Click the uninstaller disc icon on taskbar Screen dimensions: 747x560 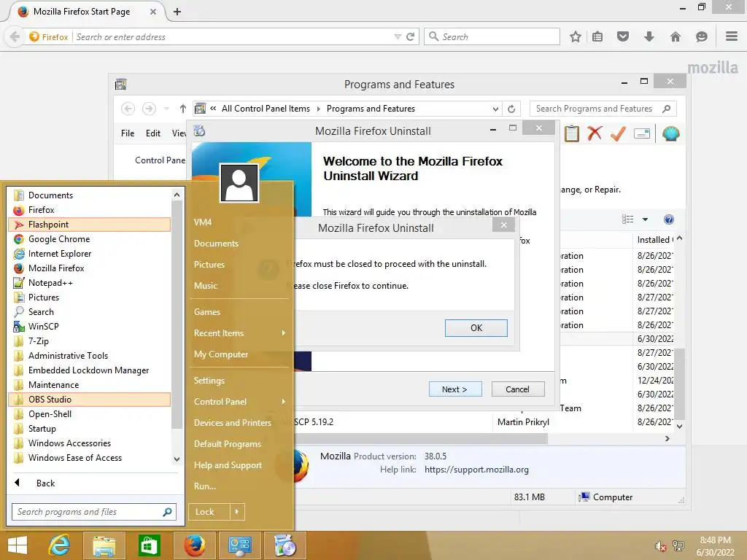(285, 545)
